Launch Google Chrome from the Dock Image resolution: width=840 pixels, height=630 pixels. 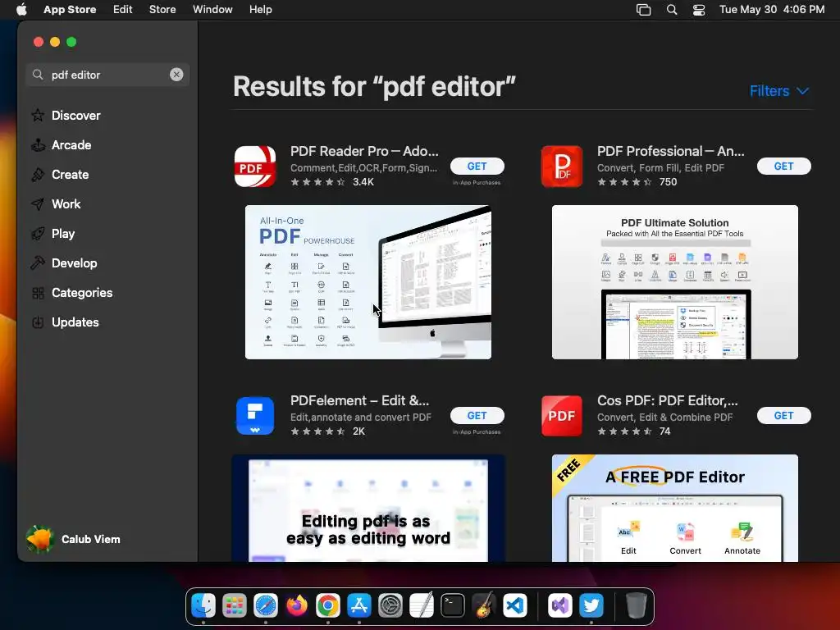point(328,606)
